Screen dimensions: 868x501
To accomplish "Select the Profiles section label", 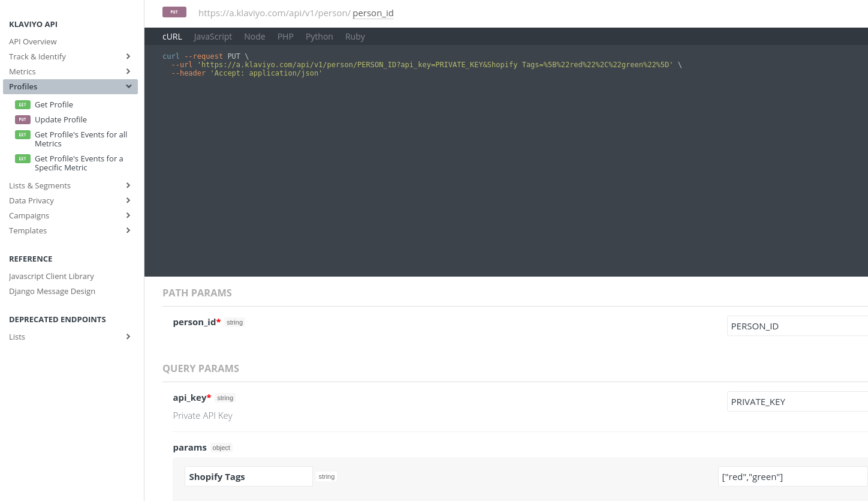I will pos(23,86).
